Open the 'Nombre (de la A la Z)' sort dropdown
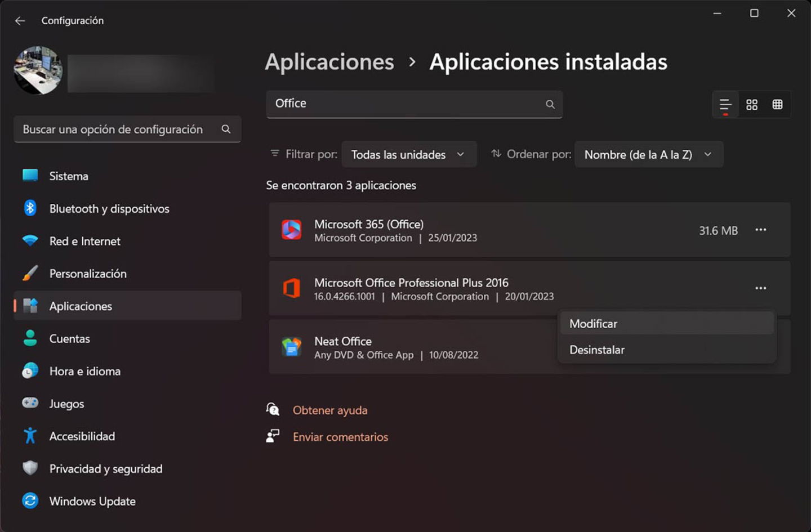This screenshot has height=532, width=811. (x=649, y=154)
